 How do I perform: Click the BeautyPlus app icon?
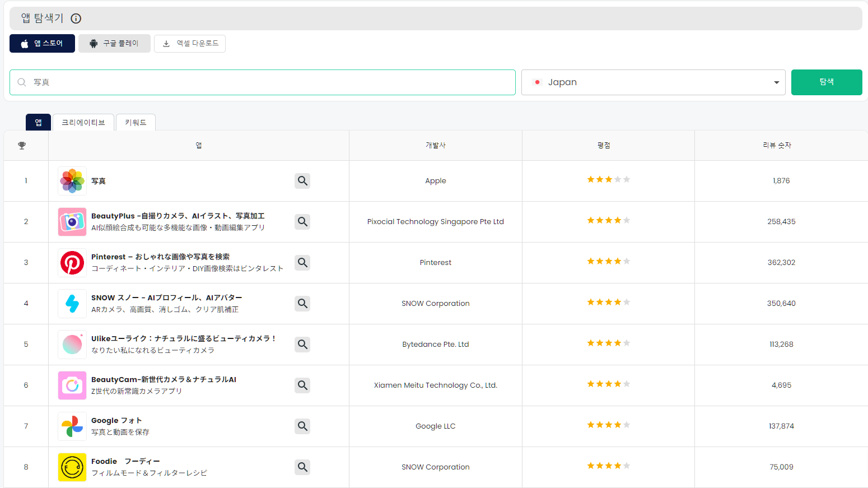click(72, 222)
